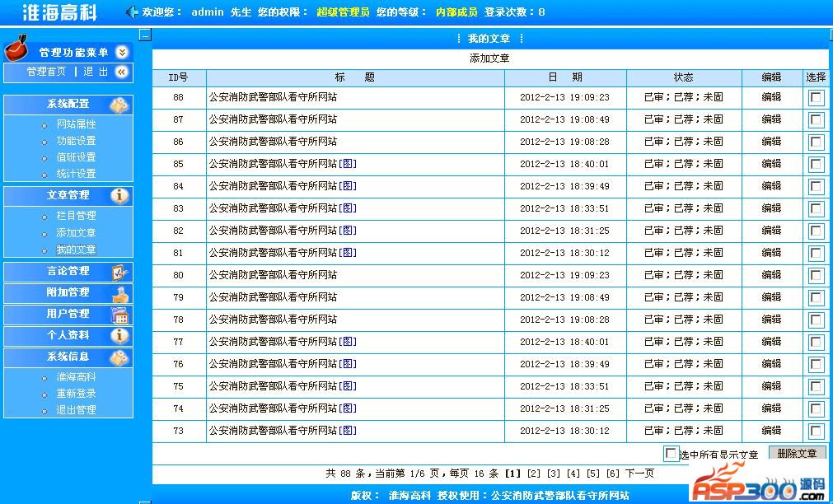Click date 2012-2-13 19:09:23 in row 88
833x504 pixels.
(564, 98)
